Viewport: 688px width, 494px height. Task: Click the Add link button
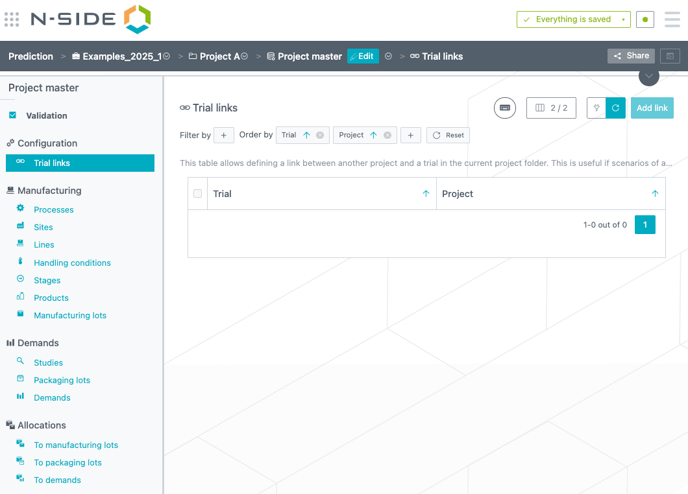pyautogui.click(x=652, y=108)
